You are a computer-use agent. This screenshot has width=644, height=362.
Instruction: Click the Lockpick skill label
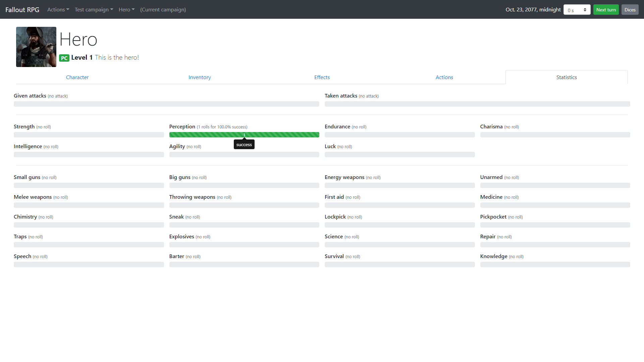tap(335, 217)
